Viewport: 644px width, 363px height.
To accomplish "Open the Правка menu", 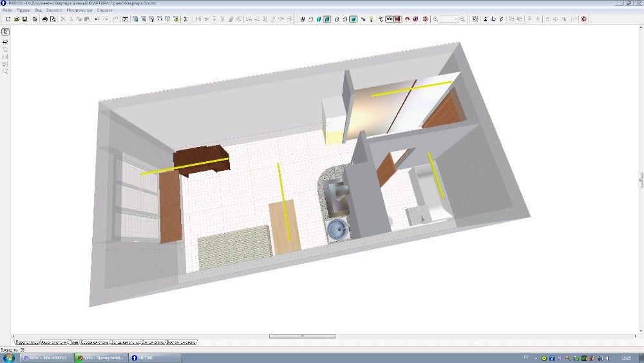I will [23, 10].
